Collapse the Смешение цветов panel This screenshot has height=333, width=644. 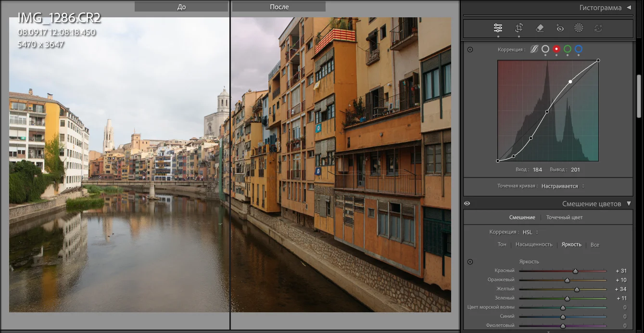tap(629, 204)
